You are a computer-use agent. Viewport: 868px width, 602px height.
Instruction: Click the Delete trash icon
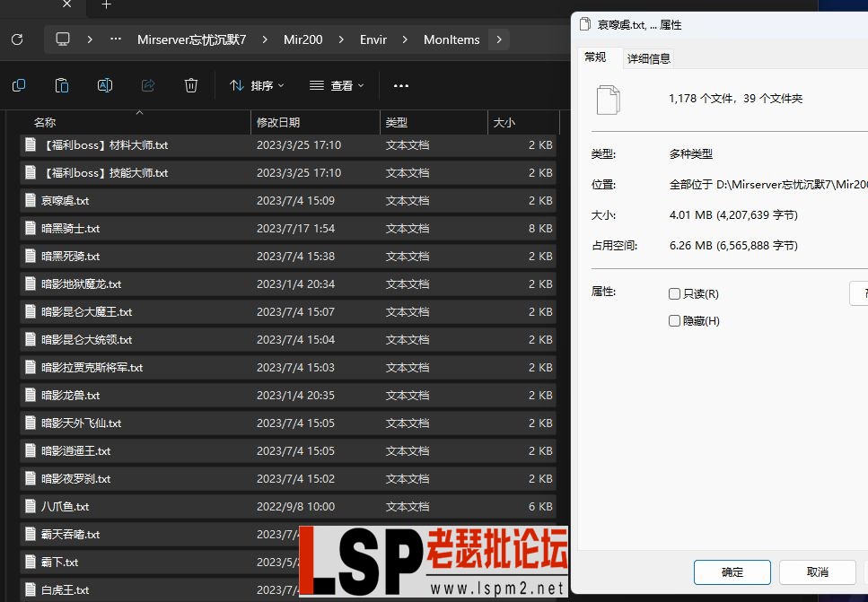pos(191,85)
